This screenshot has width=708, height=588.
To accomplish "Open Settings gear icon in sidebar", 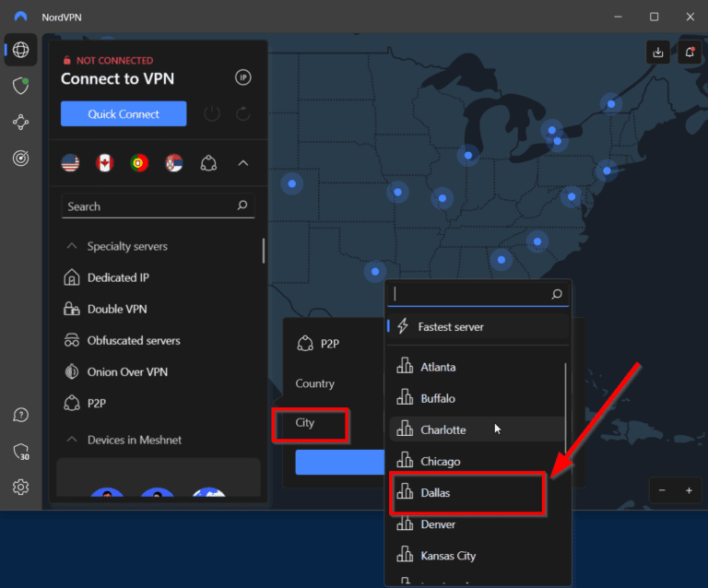I will (21, 487).
